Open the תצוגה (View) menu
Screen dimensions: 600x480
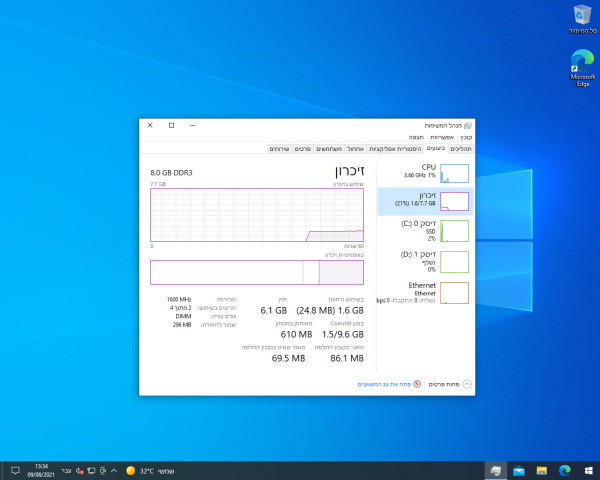point(417,137)
